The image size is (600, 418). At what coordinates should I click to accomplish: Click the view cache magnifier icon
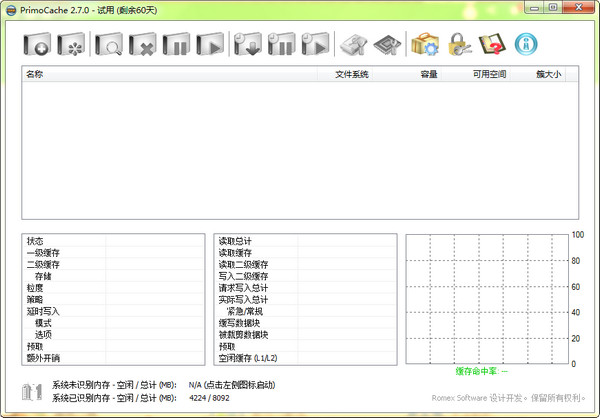(109, 45)
